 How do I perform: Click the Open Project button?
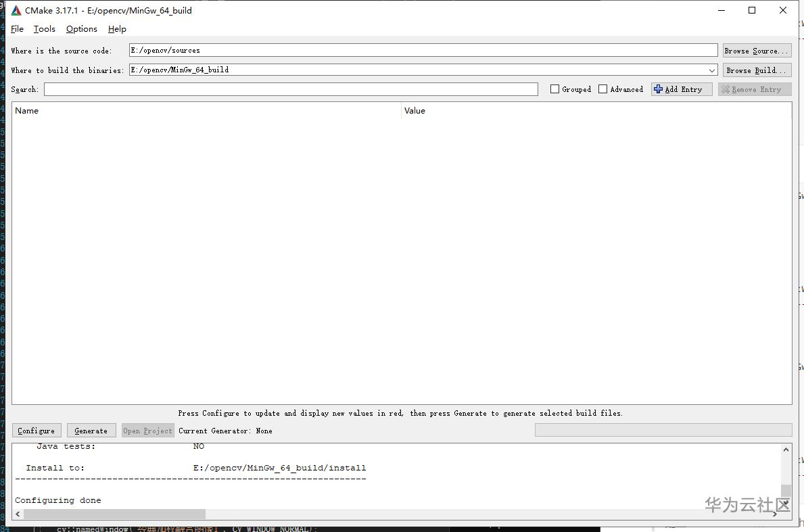coord(147,431)
